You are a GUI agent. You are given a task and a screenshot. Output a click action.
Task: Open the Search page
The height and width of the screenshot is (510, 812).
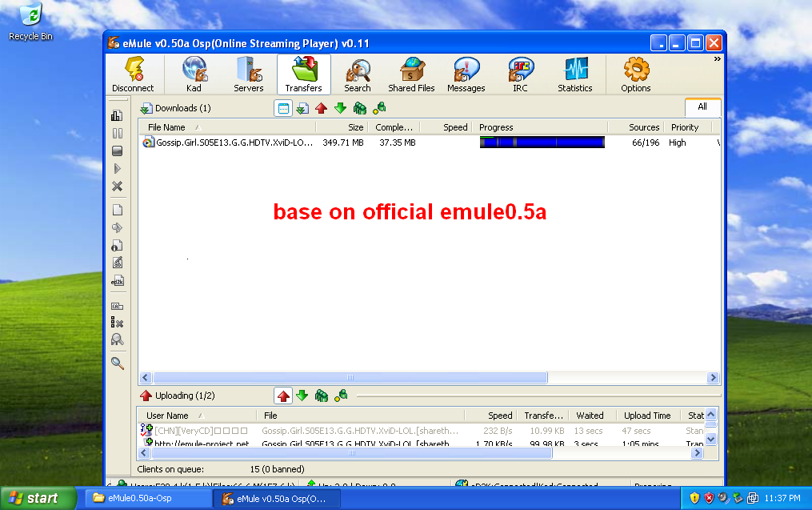(x=358, y=74)
